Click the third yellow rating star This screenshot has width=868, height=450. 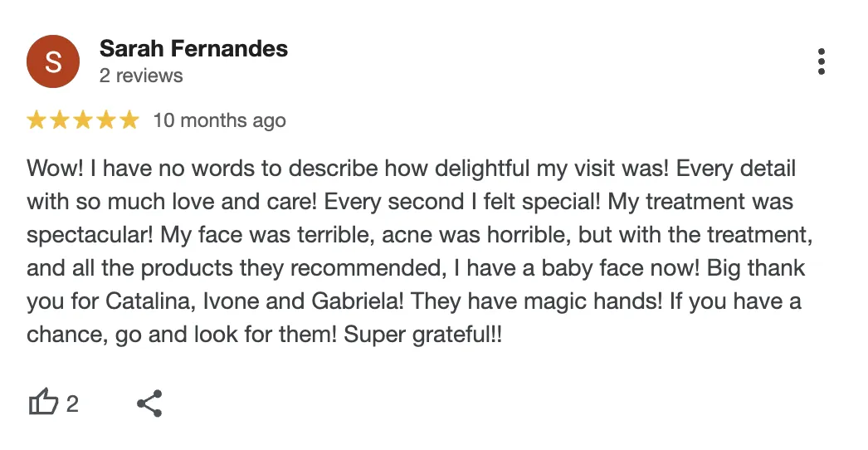[83, 120]
